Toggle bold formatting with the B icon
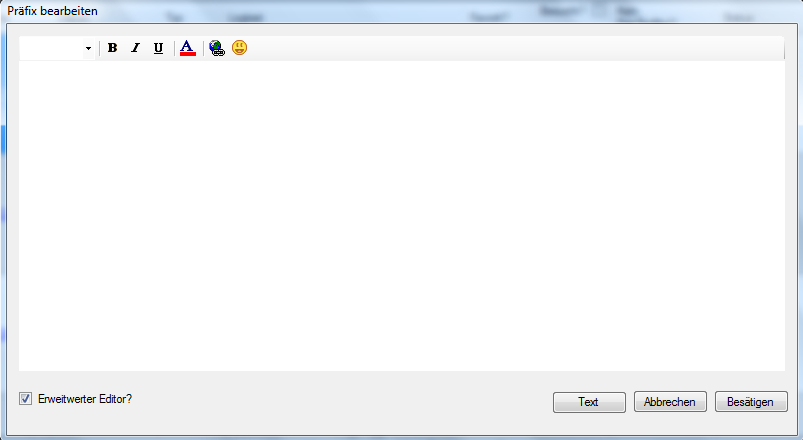Screen dimensions: 803x440 pyautogui.click(x=112, y=48)
